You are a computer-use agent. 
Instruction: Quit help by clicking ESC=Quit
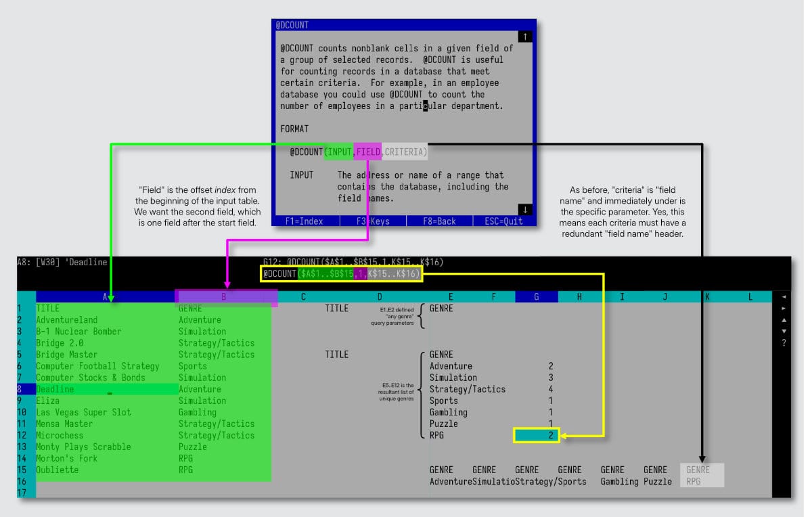pos(505,220)
